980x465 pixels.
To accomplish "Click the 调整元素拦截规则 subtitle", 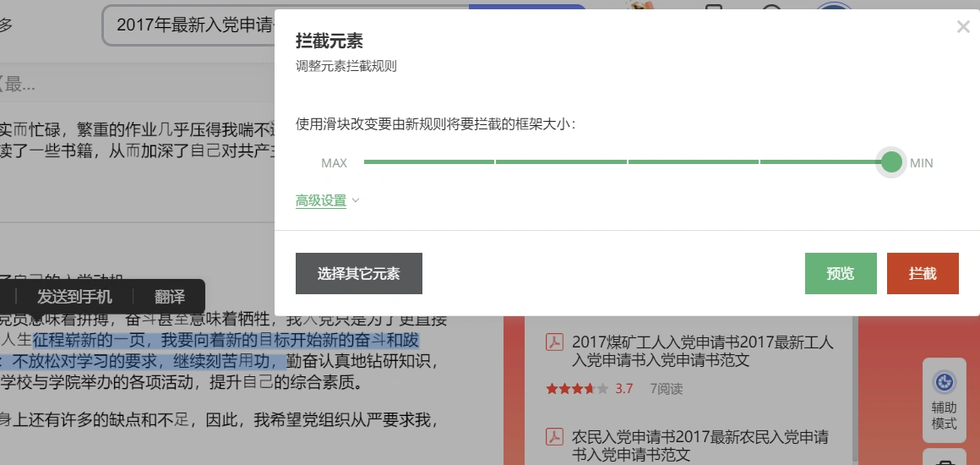I will pyautogui.click(x=346, y=66).
